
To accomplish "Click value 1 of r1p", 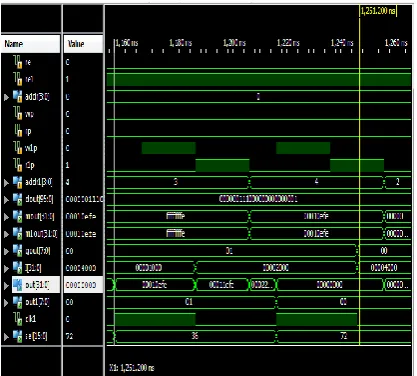I will pos(68,165).
